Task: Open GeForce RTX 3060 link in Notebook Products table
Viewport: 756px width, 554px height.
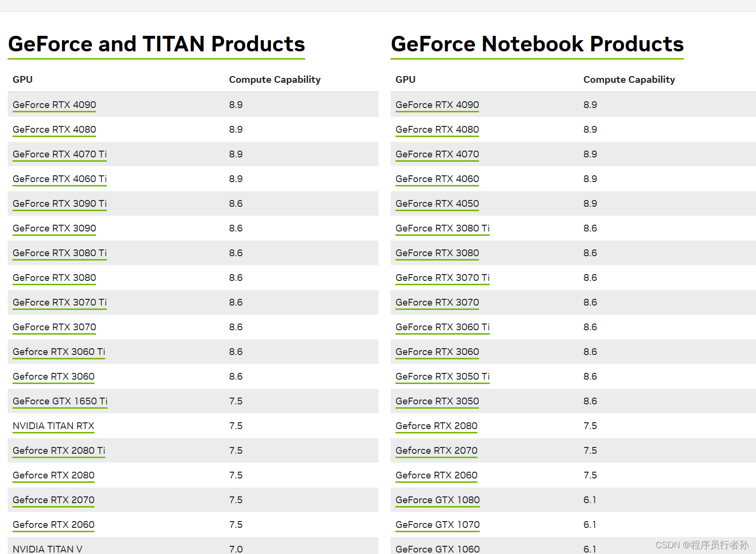Action: (x=437, y=352)
